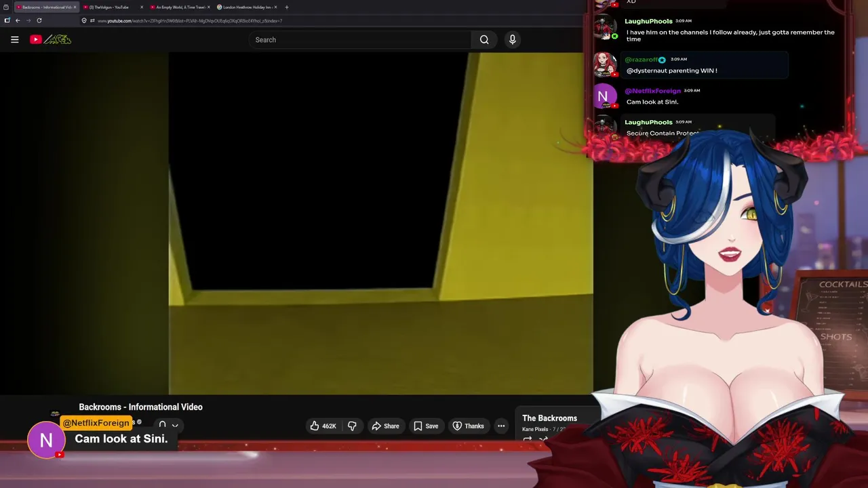Click LaughuPhools name on the top chat message
868x488 pixels.
click(x=648, y=21)
